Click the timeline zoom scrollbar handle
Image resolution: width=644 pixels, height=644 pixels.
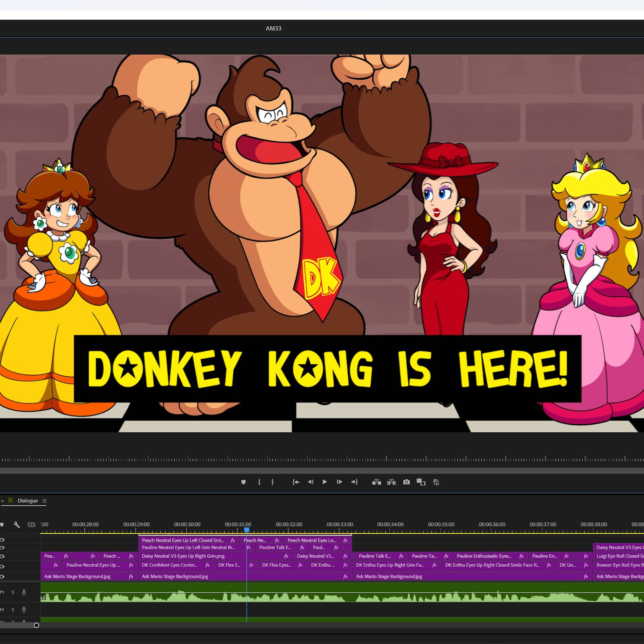(x=36, y=625)
